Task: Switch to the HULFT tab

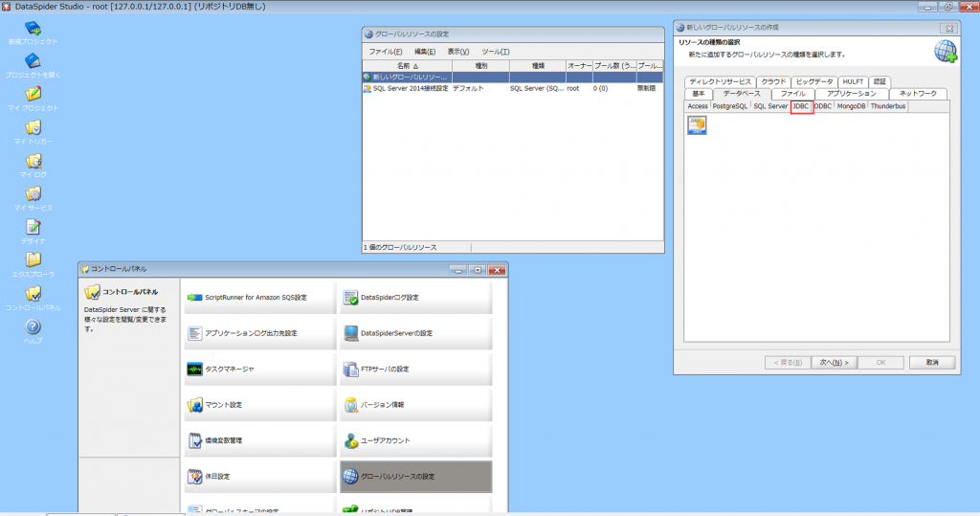Action: [x=853, y=82]
